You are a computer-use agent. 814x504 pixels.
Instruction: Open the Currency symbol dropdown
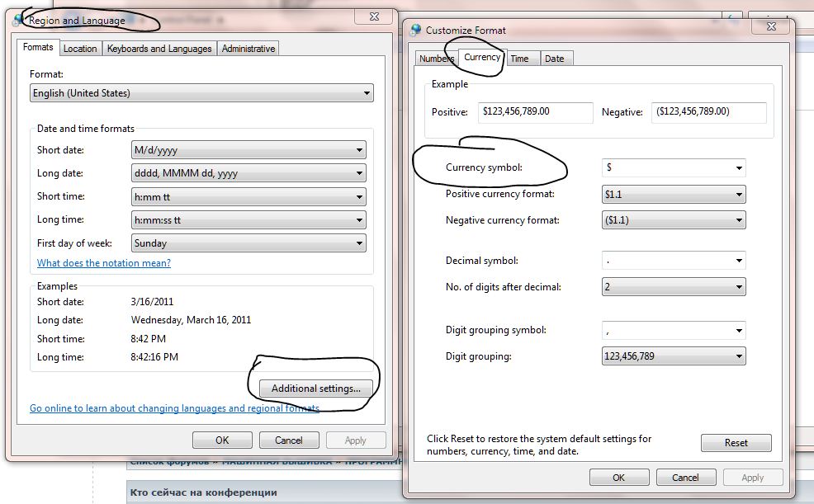pos(674,167)
